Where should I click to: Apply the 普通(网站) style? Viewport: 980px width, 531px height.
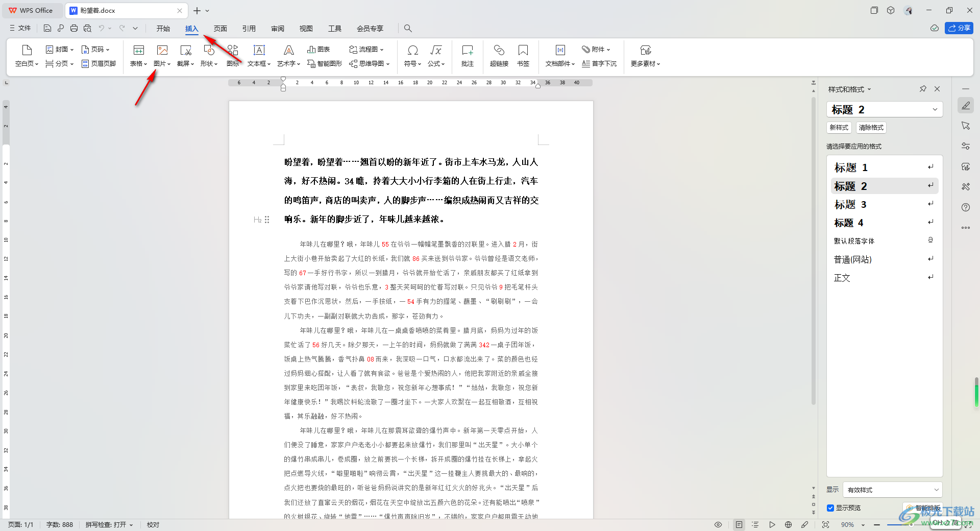click(x=885, y=259)
